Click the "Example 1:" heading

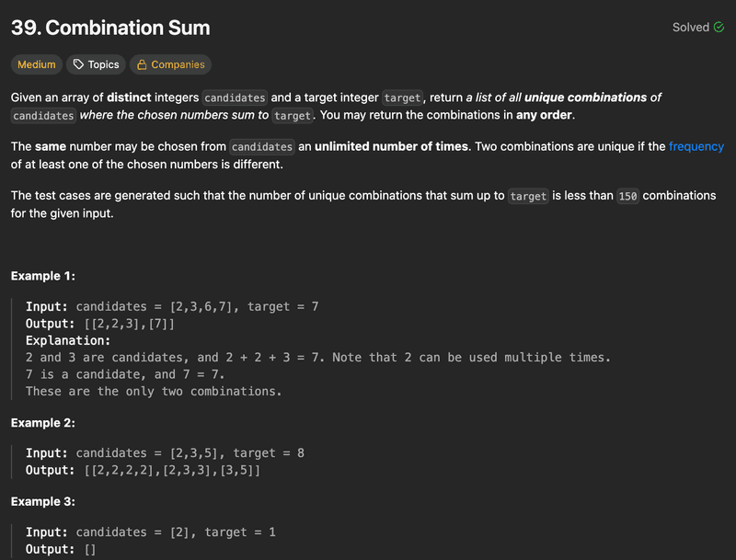43,276
